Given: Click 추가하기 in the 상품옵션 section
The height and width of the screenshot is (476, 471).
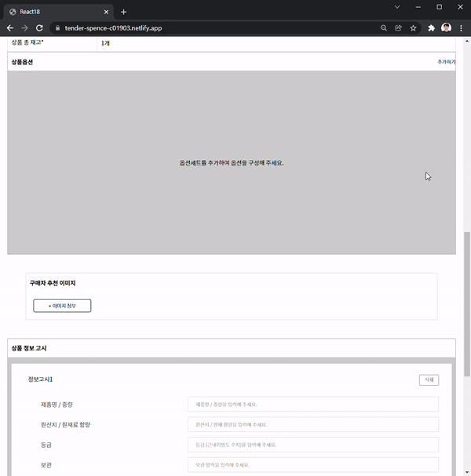Looking at the screenshot, I should coord(446,61).
